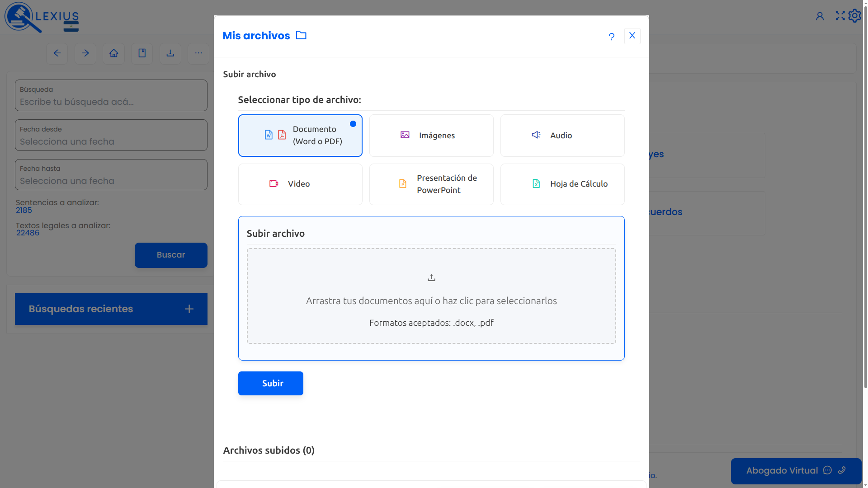Click the bookmark document toolbar icon

coord(142,53)
